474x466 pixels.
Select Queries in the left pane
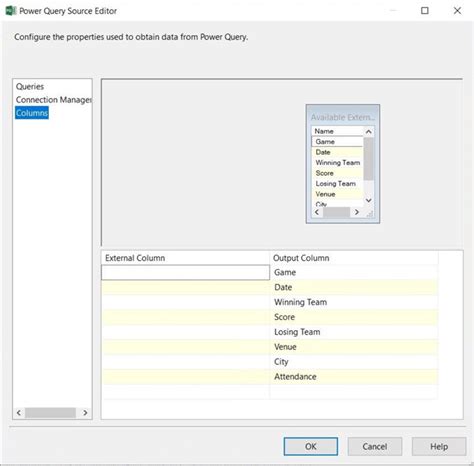coord(30,87)
